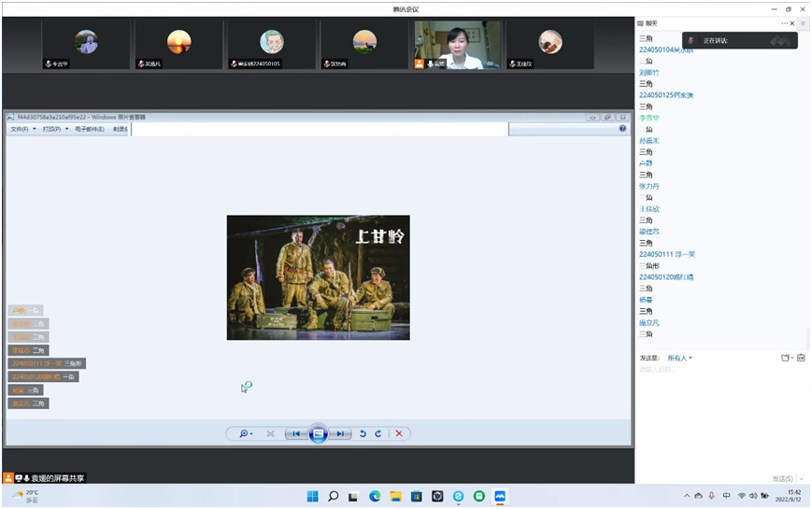The height and width of the screenshot is (509, 812).
Task: Close the chat panel
Action: [791, 23]
